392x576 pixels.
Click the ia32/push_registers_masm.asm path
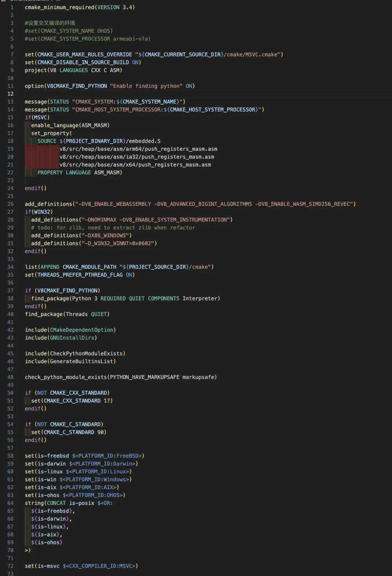(x=137, y=157)
